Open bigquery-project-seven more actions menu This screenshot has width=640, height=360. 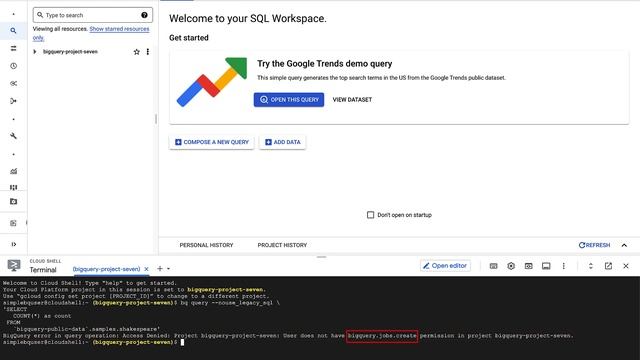tap(148, 52)
